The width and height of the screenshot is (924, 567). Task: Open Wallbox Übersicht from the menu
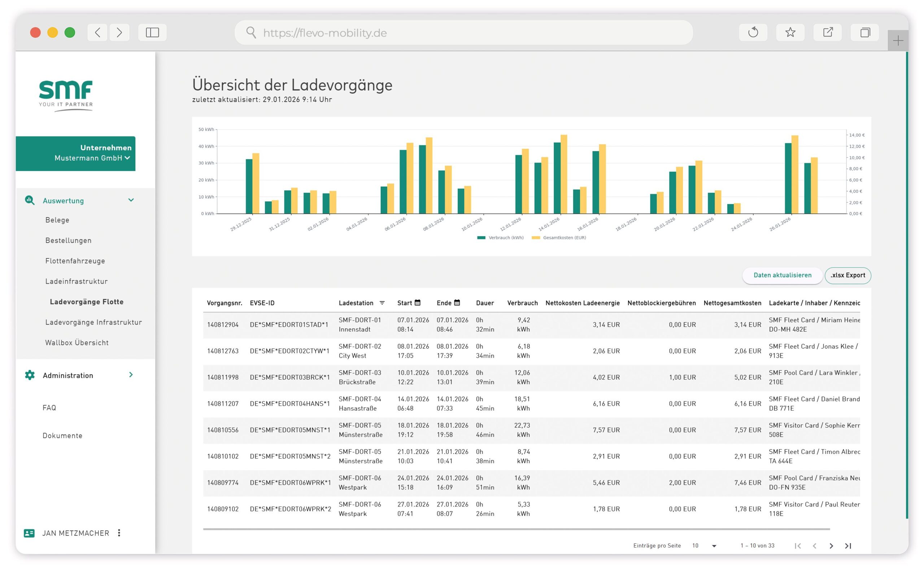[77, 343]
